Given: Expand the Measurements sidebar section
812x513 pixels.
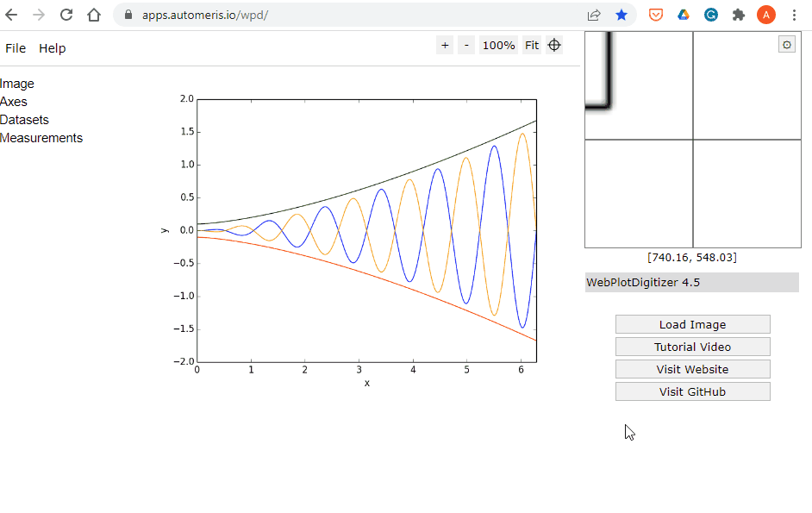Looking at the screenshot, I should 41,138.
